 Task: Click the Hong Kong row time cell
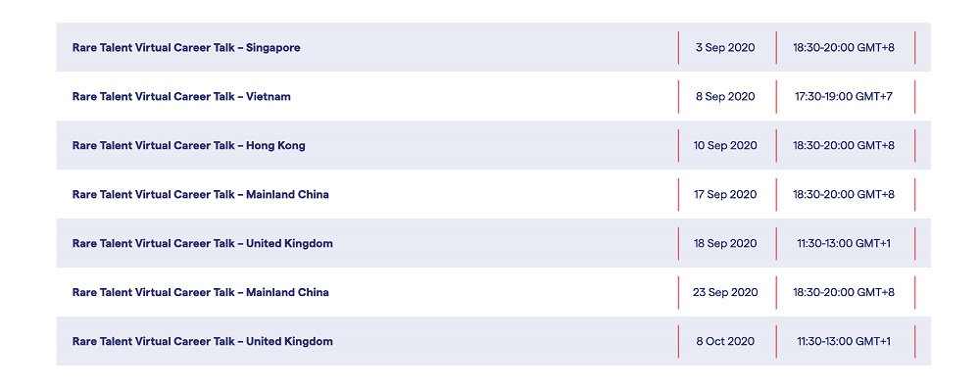pyautogui.click(x=844, y=146)
